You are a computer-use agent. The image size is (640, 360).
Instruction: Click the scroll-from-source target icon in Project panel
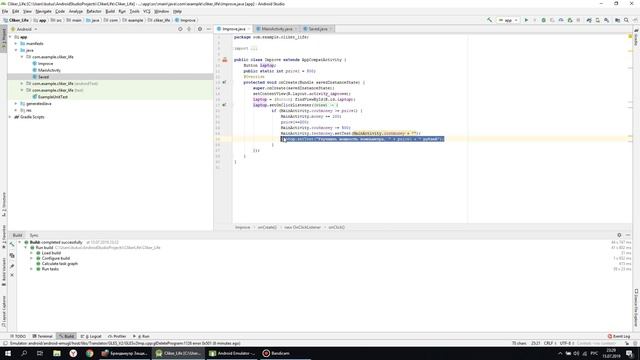180,29
